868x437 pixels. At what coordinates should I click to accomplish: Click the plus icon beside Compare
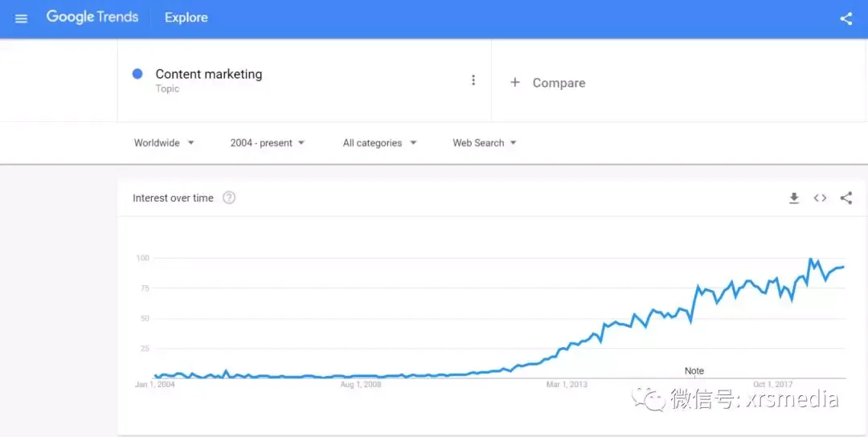pyautogui.click(x=515, y=83)
